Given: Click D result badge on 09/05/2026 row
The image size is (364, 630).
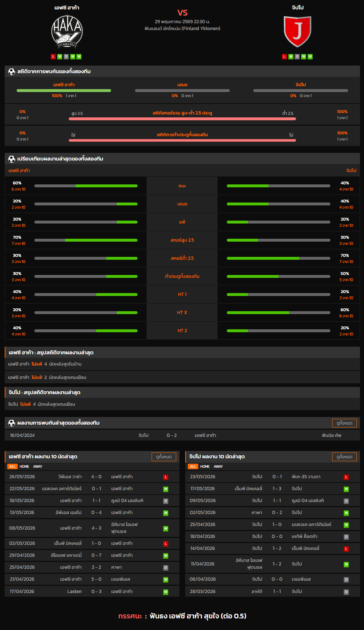Looking at the screenshot, I should [x=346, y=501].
